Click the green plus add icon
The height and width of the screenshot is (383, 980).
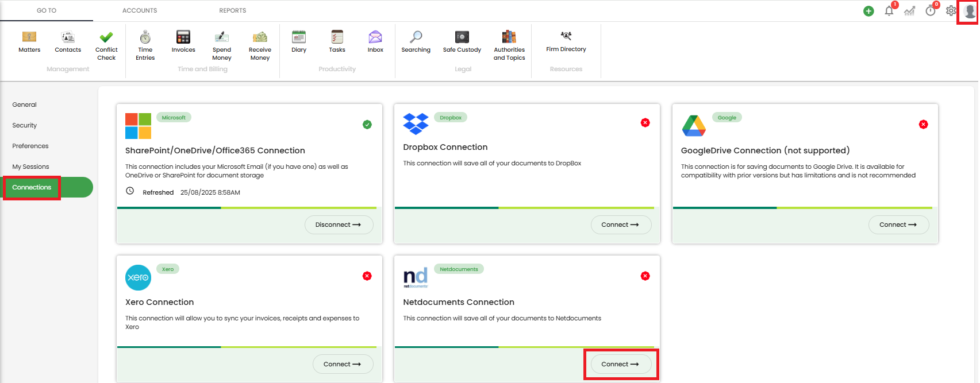pyautogui.click(x=868, y=11)
